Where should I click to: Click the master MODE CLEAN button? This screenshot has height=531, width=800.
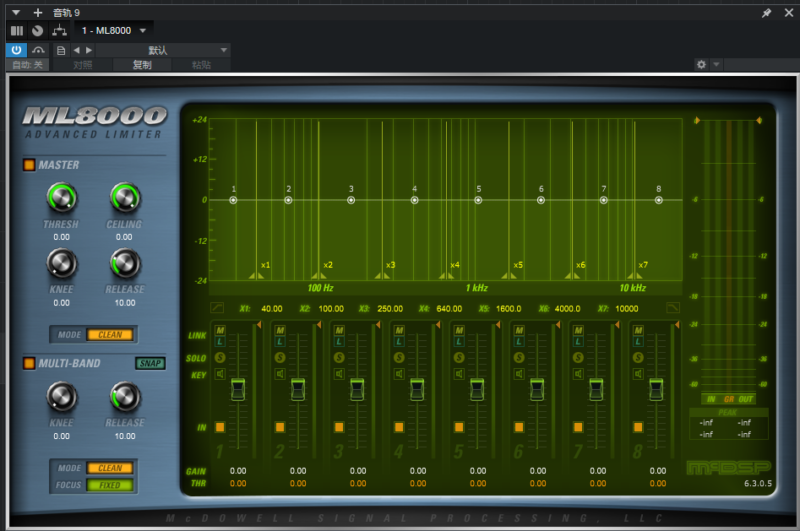tap(109, 334)
